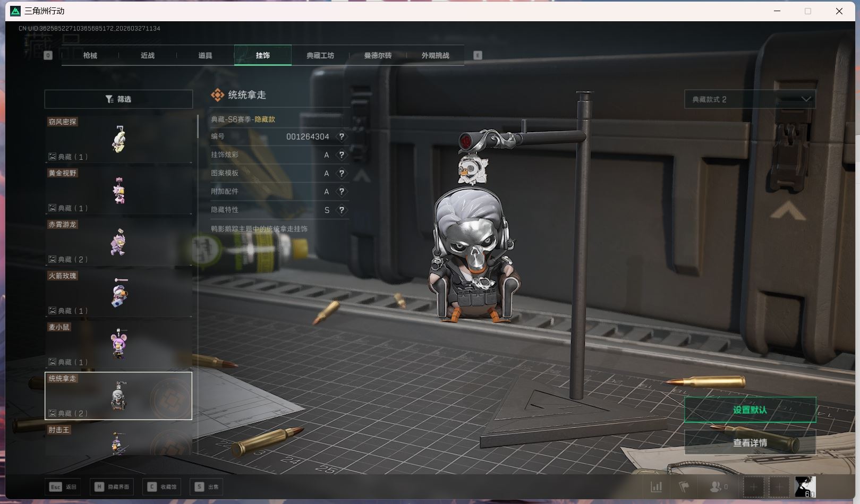Open the friends list icon
The height and width of the screenshot is (504, 860).
click(x=717, y=486)
